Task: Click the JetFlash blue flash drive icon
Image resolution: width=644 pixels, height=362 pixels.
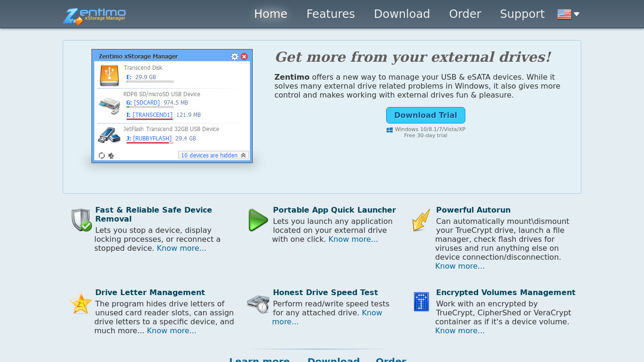Action: [109, 135]
